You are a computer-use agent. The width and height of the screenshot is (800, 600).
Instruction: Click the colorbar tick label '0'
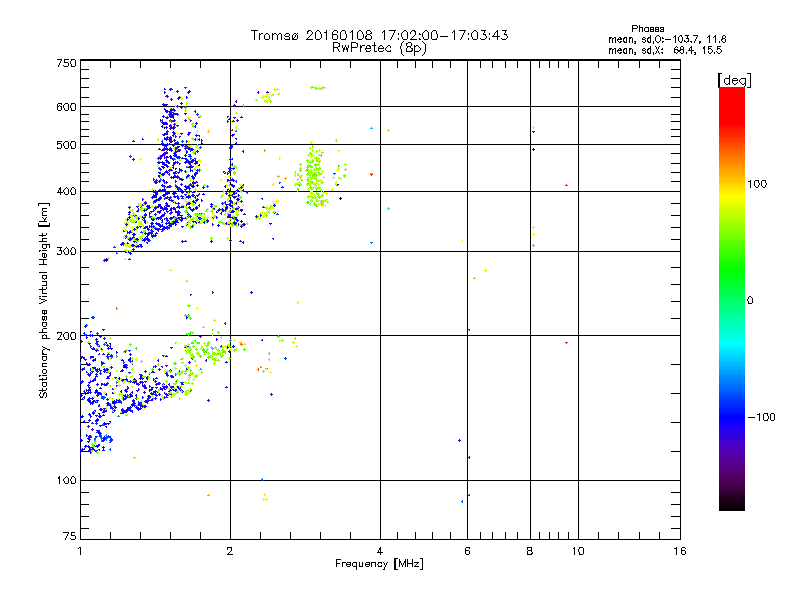point(750,301)
